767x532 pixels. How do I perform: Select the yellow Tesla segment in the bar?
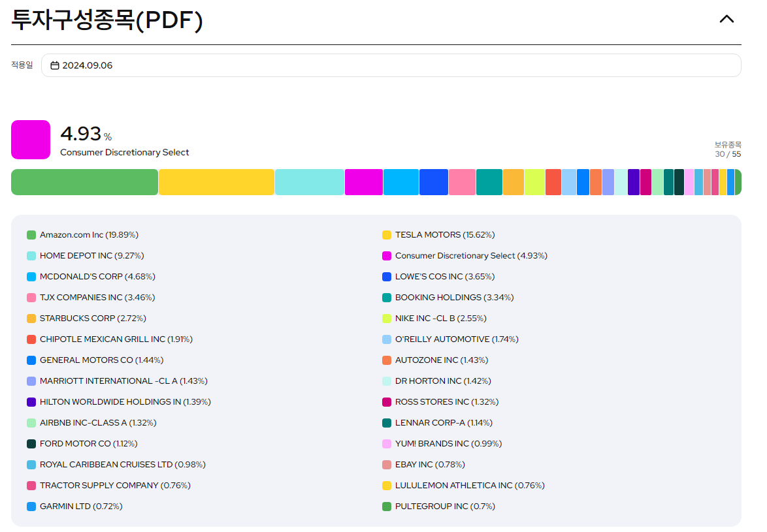216,182
